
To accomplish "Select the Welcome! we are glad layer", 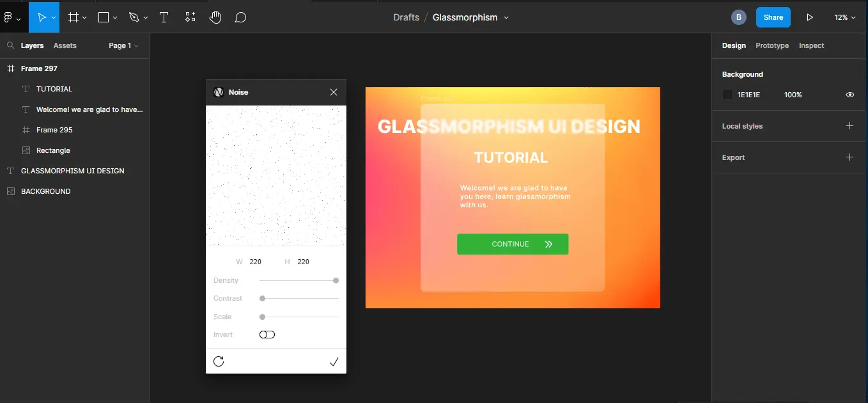I will tap(74, 109).
